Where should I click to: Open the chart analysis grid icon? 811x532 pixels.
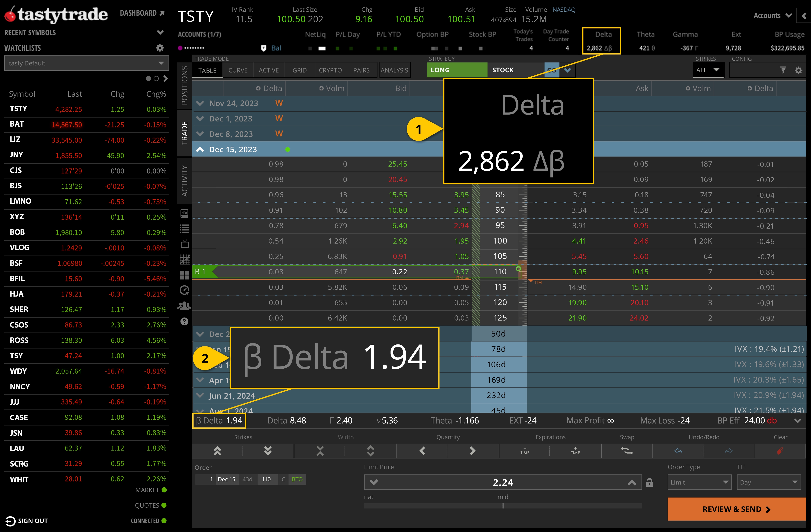pos(184,259)
